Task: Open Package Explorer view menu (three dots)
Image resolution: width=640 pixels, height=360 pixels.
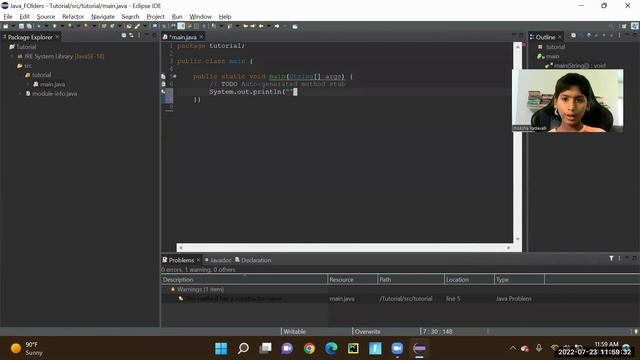Action: coord(139,36)
